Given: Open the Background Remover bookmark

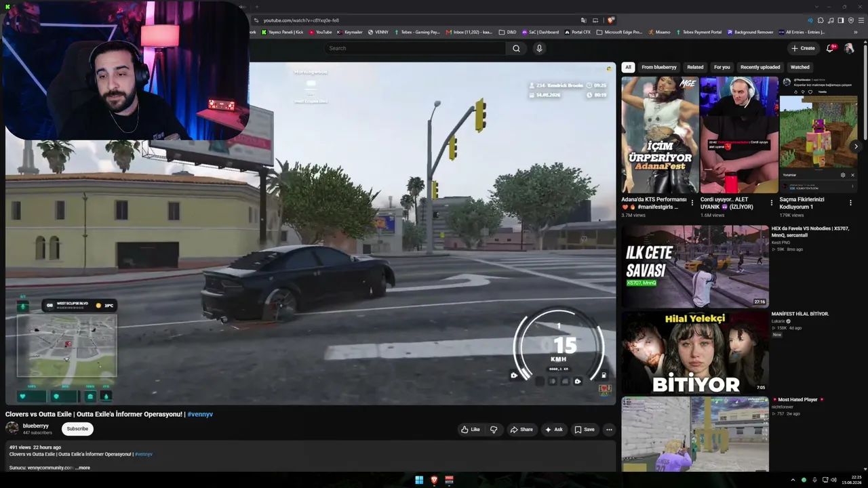Looking at the screenshot, I should [750, 32].
